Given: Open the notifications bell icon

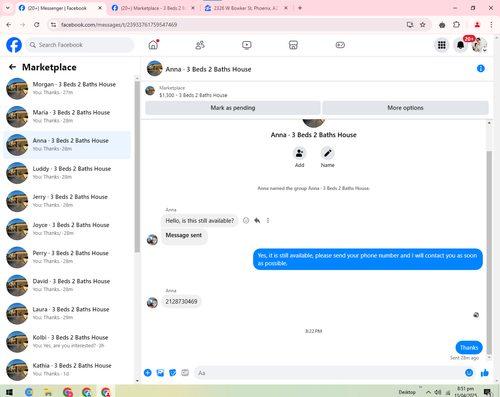Looking at the screenshot, I should pyautogui.click(x=460, y=45).
